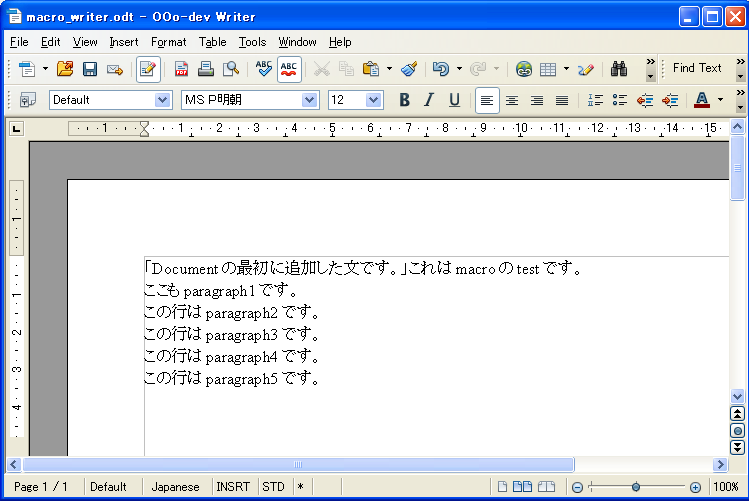749x501 pixels.
Task: Open the Help menu
Action: click(340, 42)
